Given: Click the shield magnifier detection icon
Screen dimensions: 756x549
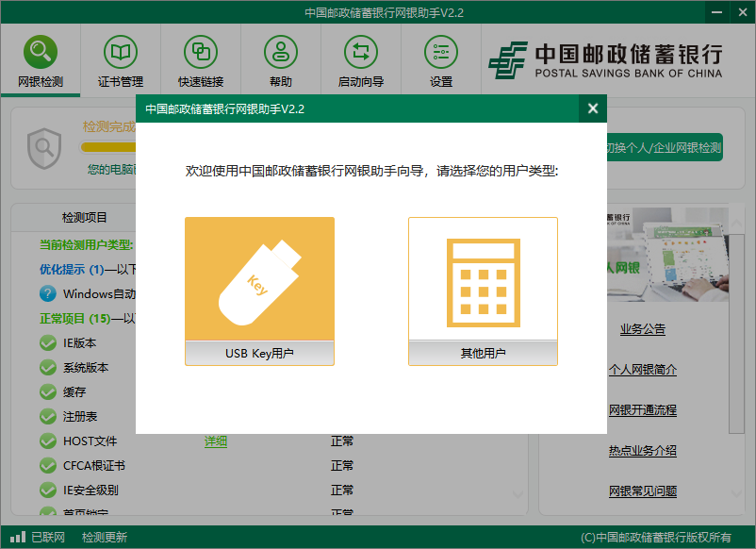Looking at the screenshot, I should [x=44, y=148].
